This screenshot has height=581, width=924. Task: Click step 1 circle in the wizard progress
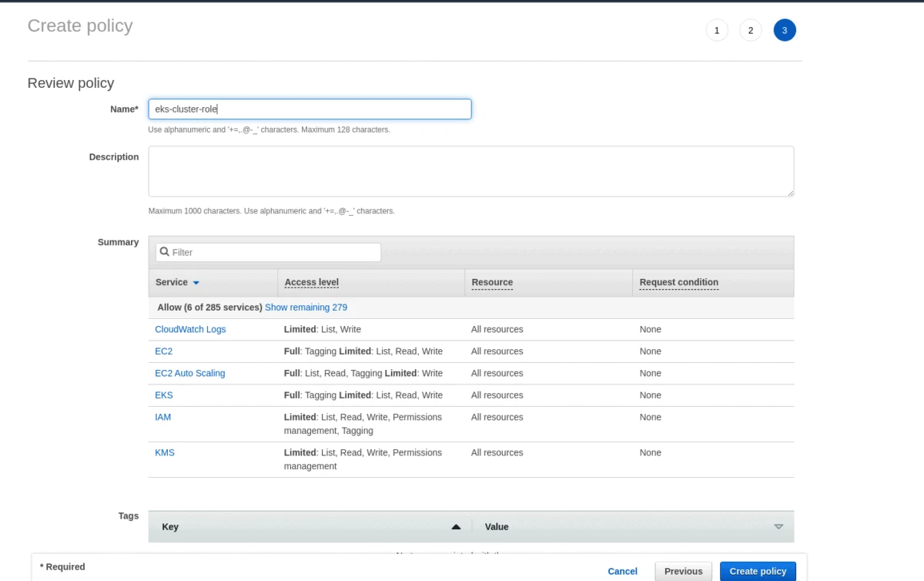tap(717, 30)
